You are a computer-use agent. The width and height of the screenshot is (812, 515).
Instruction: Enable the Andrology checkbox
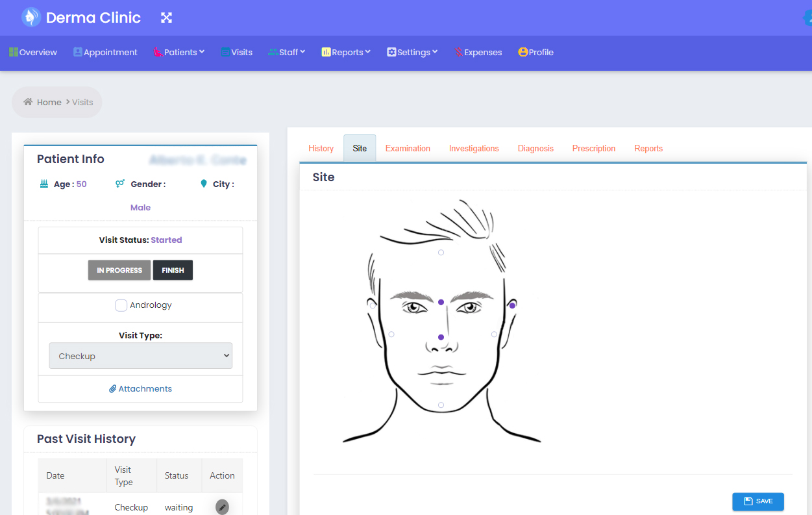pyautogui.click(x=121, y=305)
